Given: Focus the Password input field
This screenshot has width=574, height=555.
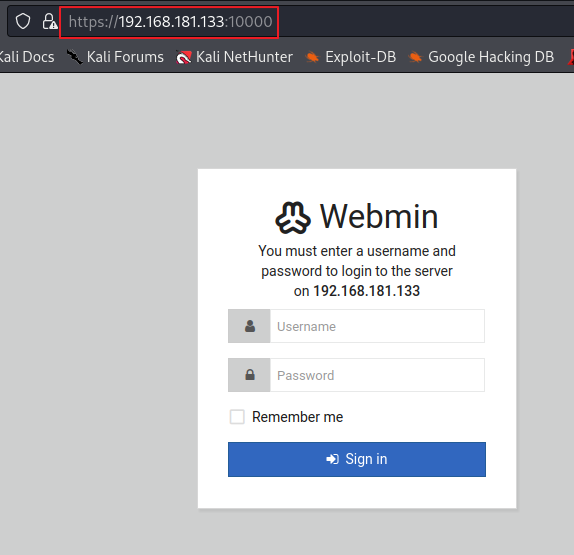Looking at the screenshot, I should [x=377, y=375].
